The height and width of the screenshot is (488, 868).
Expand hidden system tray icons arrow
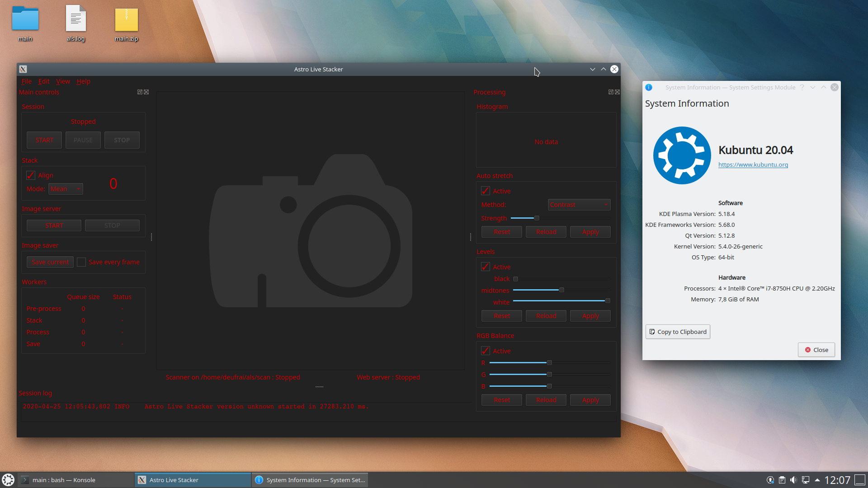pyautogui.click(x=817, y=480)
